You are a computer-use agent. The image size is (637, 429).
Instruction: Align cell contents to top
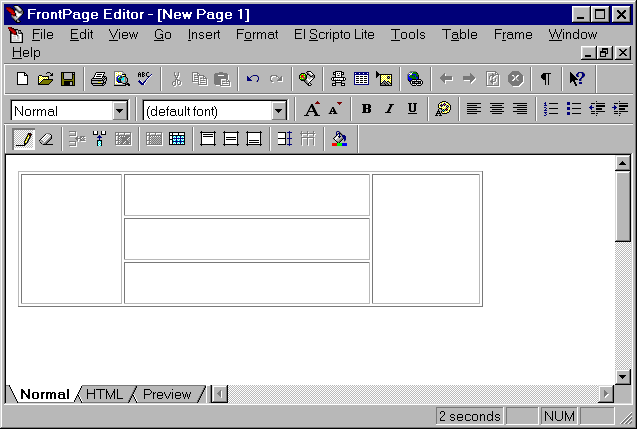208,139
